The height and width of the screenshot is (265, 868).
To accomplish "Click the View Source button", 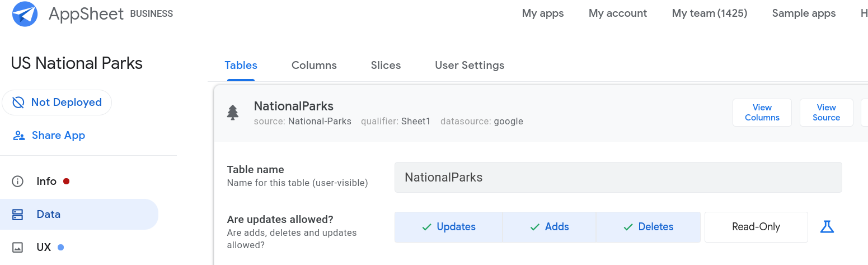I will coord(827,113).
